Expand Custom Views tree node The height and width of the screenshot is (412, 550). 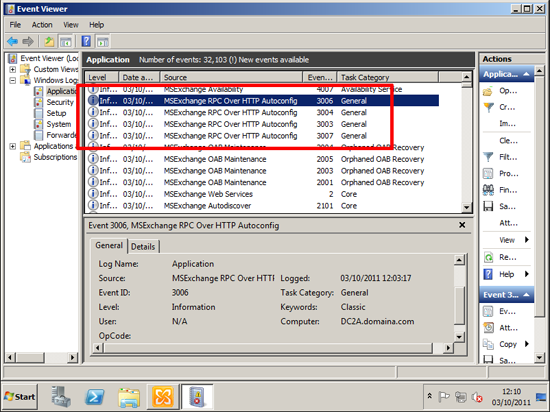coord(13,69)
